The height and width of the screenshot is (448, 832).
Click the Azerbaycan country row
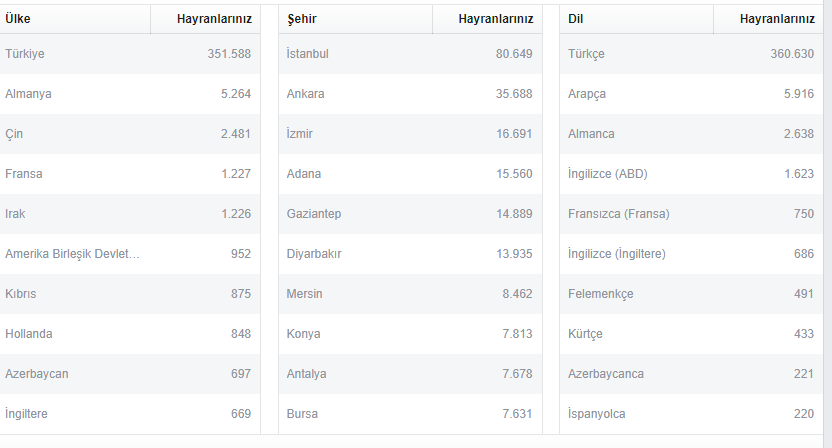tap(130, 374)
